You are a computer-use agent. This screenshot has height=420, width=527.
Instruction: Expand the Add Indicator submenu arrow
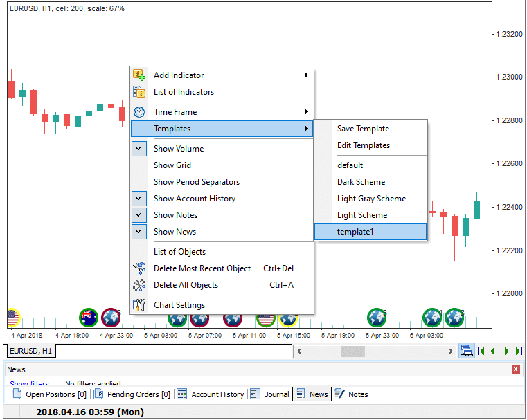[307, 75]
